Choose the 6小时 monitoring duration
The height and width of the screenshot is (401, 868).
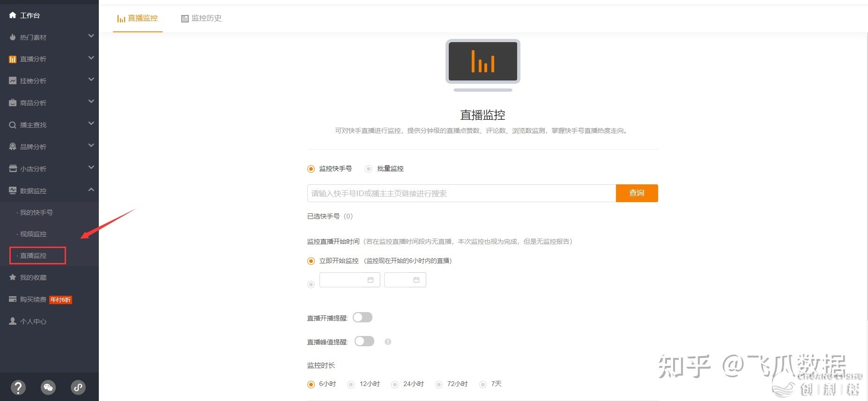click(311, 385)
